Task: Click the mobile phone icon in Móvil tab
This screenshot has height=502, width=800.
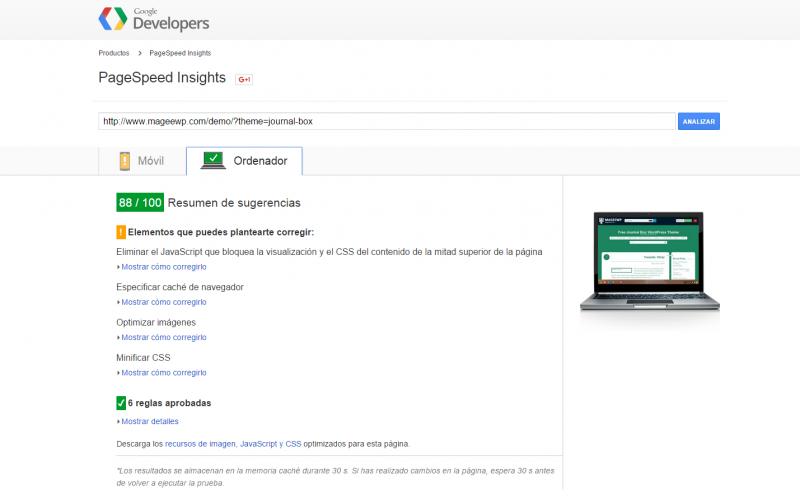Action: coord(124,161)
